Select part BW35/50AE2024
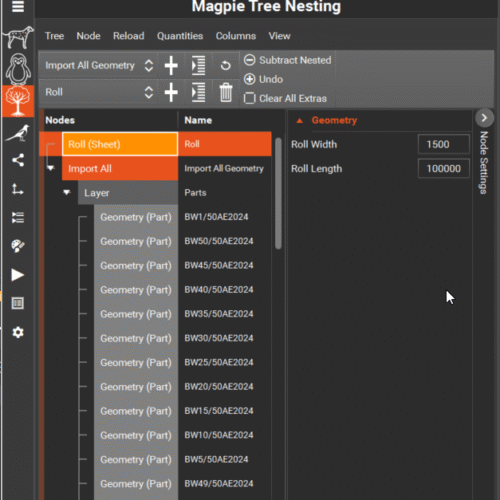The width and height of the screenshot is (500, 500). coord(219,314)
